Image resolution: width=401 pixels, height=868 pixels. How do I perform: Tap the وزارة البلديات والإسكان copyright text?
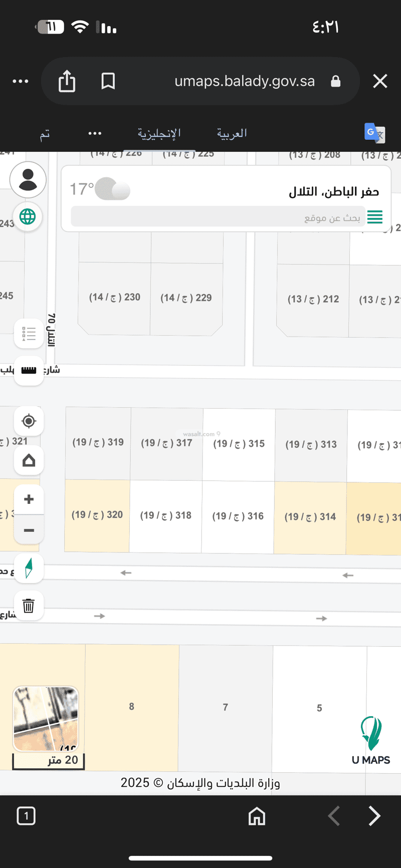coord(200,783)
